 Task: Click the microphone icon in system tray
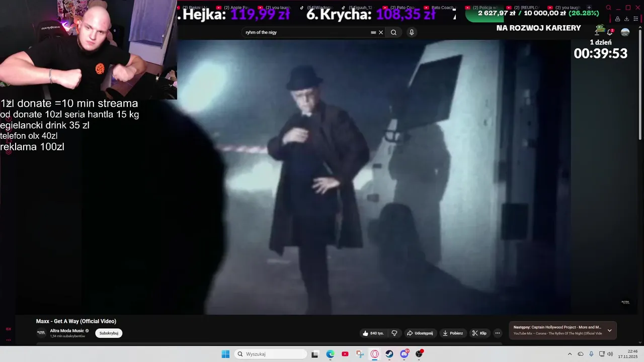(x=591, y=354)
